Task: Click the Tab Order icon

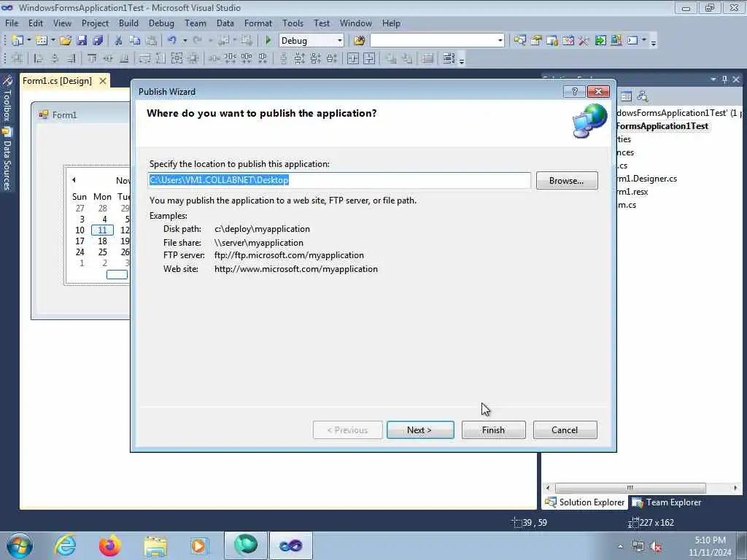Action: coord(449,58)
